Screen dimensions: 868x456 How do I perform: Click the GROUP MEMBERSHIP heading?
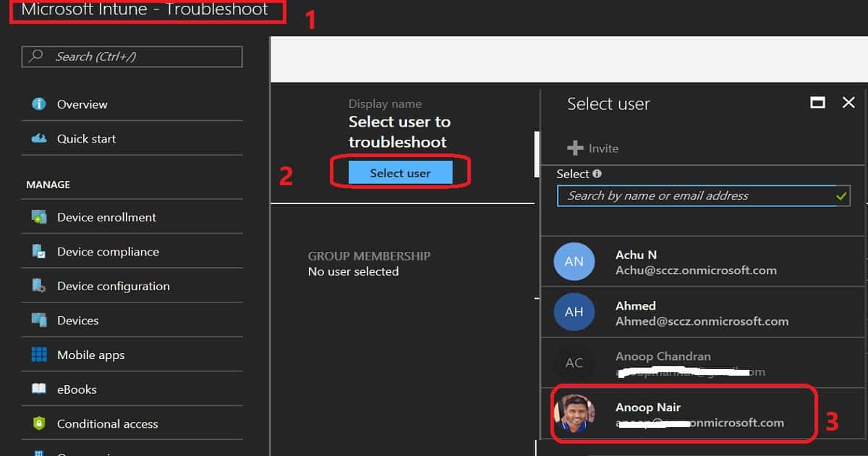pos(369,256)
